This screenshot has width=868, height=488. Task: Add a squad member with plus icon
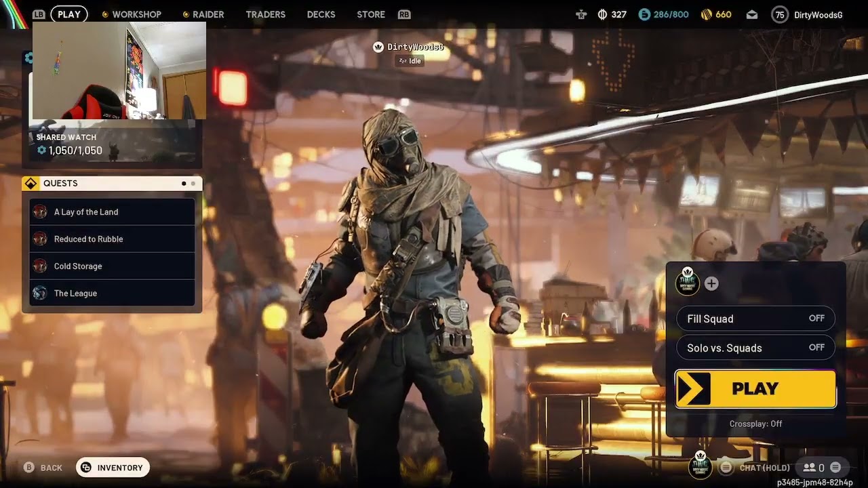click(x=711, y=284)
